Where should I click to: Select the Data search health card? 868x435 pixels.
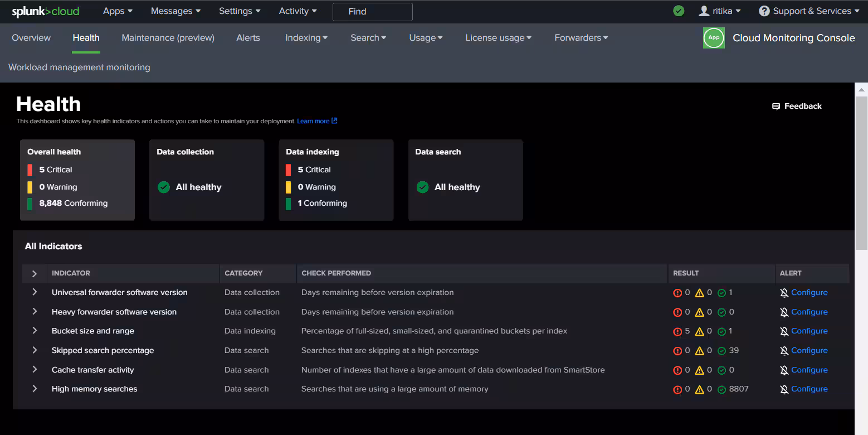(x=465, y=180)
